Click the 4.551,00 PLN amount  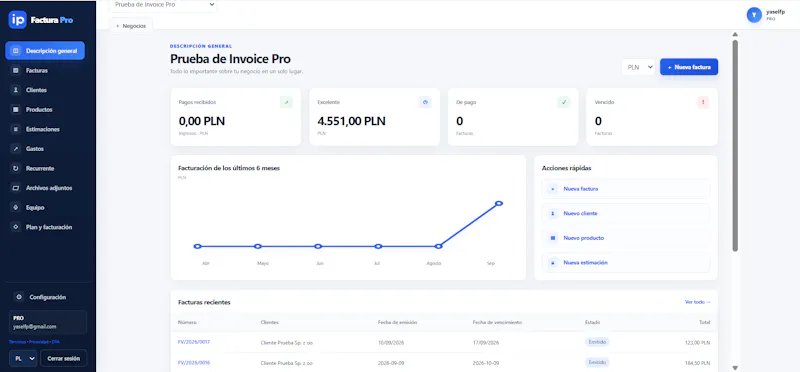coord(352,121)
